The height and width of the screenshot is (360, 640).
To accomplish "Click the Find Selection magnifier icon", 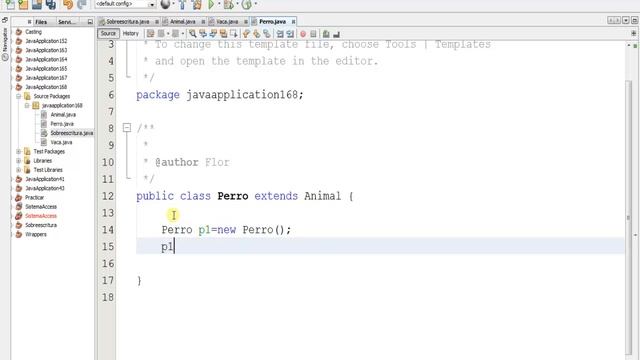I will click(x=193, y=34).
